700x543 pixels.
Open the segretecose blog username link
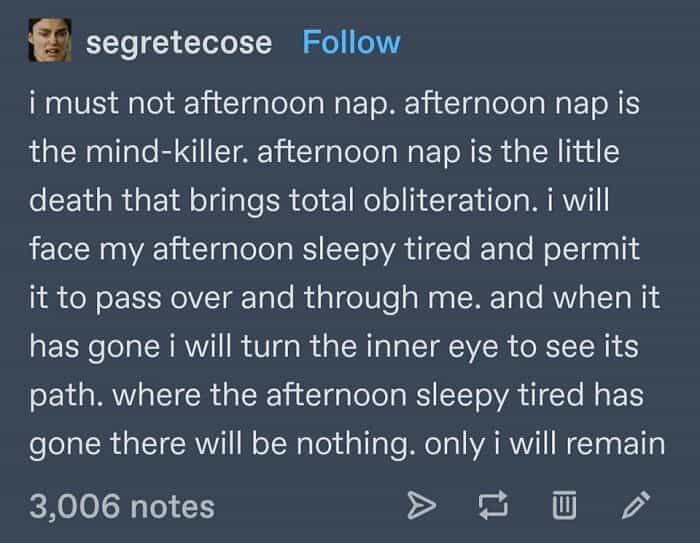[x=178, y=43]
